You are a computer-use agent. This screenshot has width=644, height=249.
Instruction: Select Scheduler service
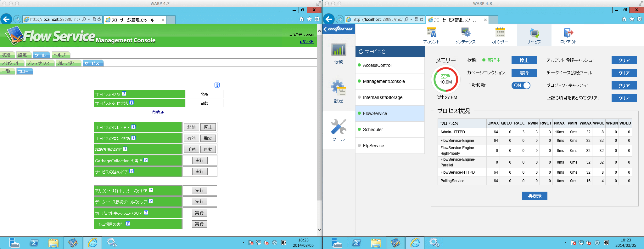tap(390, 130)
